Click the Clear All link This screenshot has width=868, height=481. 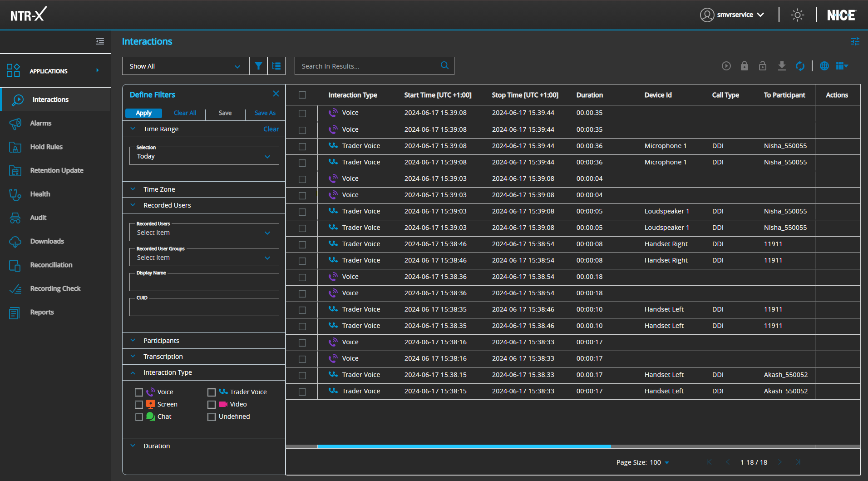pos(185,113)
